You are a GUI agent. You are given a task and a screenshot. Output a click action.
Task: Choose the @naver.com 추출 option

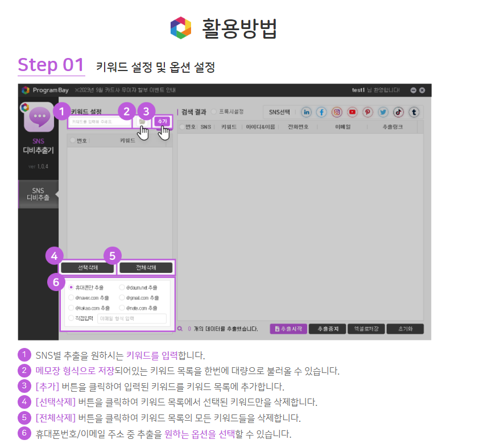[71, 298]
